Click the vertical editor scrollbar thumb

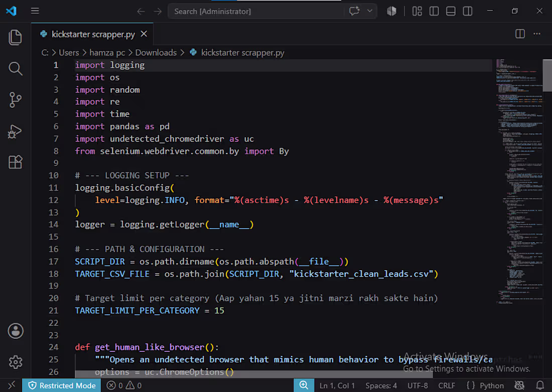(x=547, y=75)
